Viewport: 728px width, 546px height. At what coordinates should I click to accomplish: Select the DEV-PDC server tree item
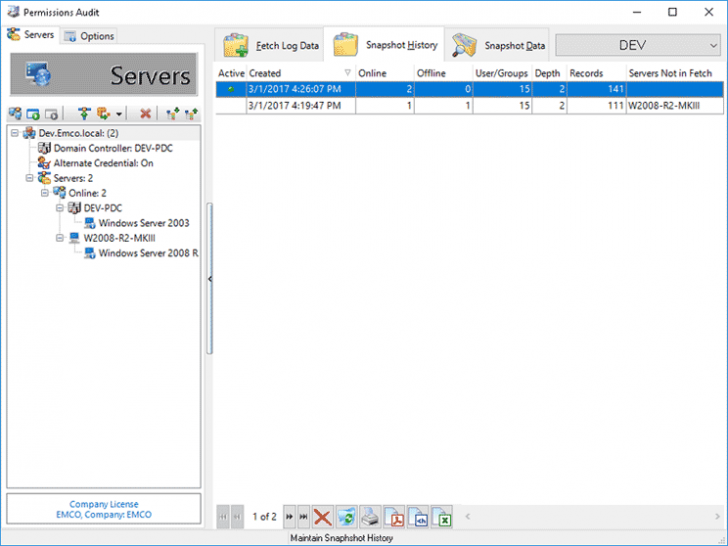coord(103,208)
